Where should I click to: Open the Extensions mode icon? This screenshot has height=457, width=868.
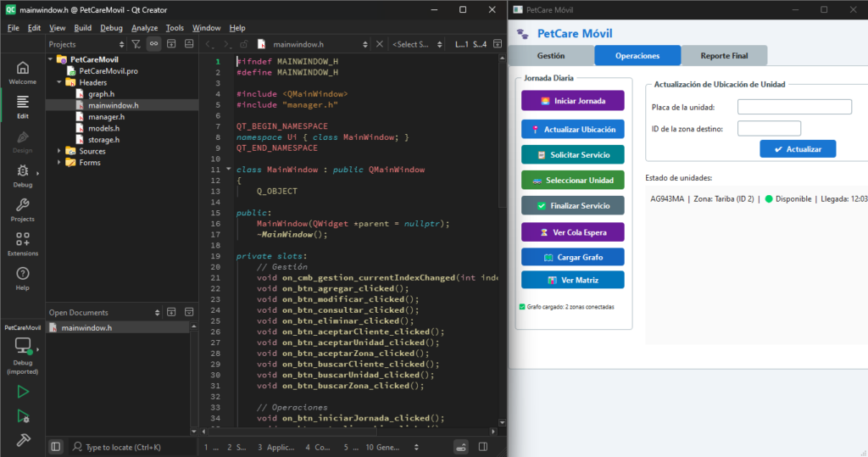point(22,244)
